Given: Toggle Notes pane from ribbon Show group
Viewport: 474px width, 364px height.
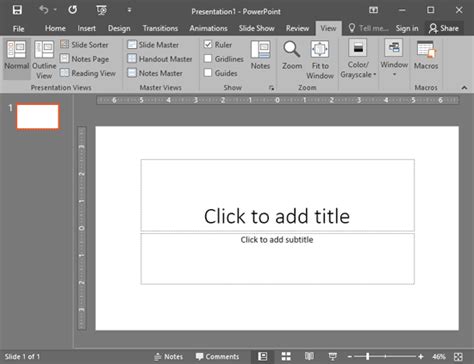Looking at the screenshot, I should coord(260,55).
